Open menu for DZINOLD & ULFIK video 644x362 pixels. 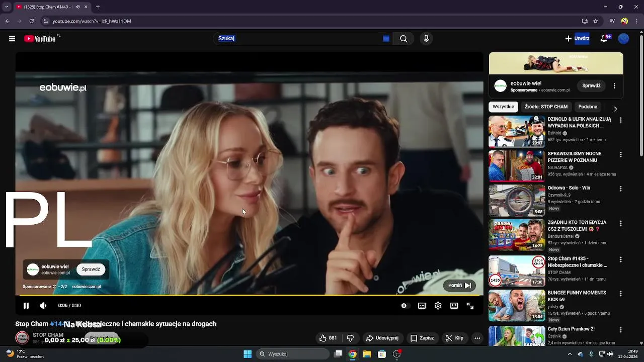[x=620, y=120]
